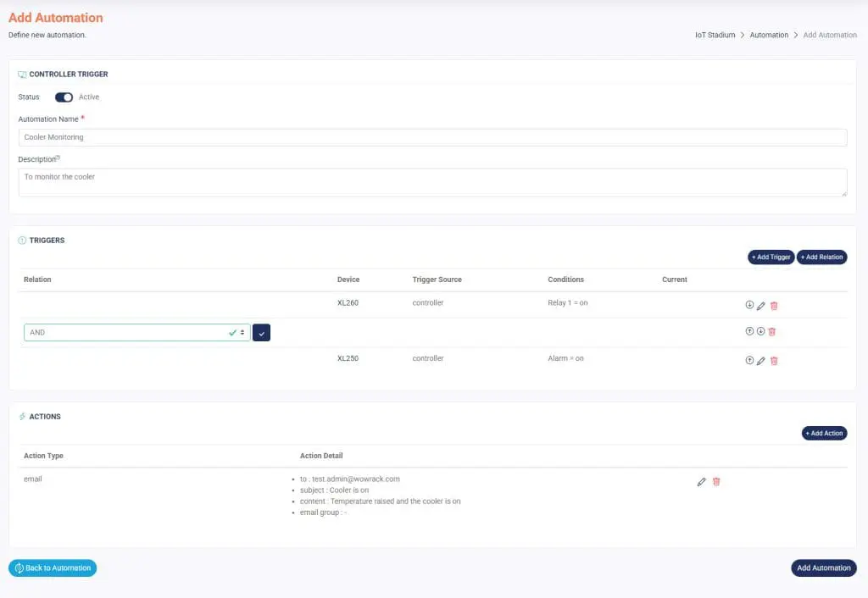Move the XL250 trigger up

[749, 360]
